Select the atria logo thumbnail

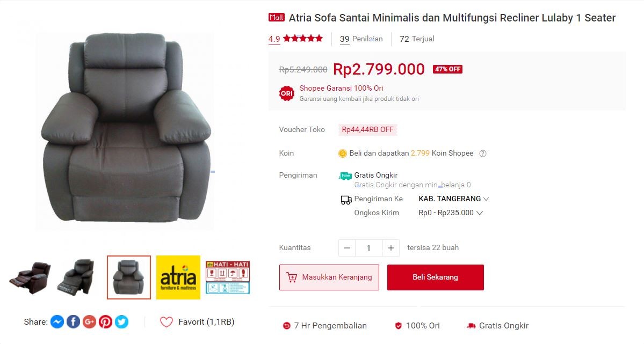[x=178, y=277]
